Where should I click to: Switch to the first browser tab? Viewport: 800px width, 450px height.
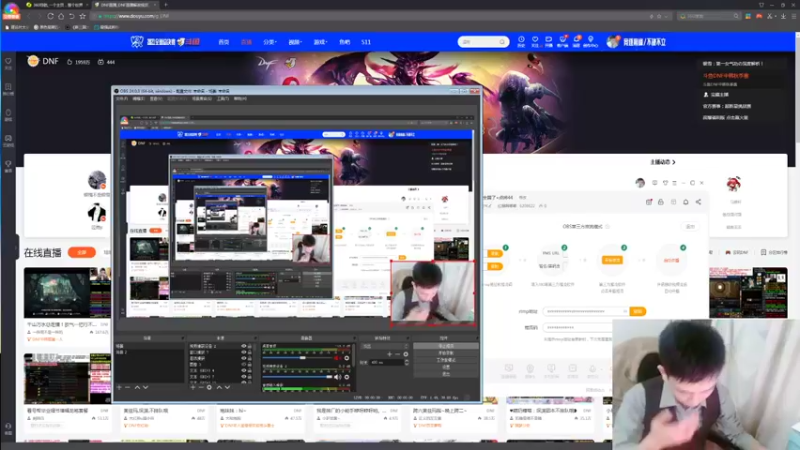pyautogui.click(x=56, y=5)
